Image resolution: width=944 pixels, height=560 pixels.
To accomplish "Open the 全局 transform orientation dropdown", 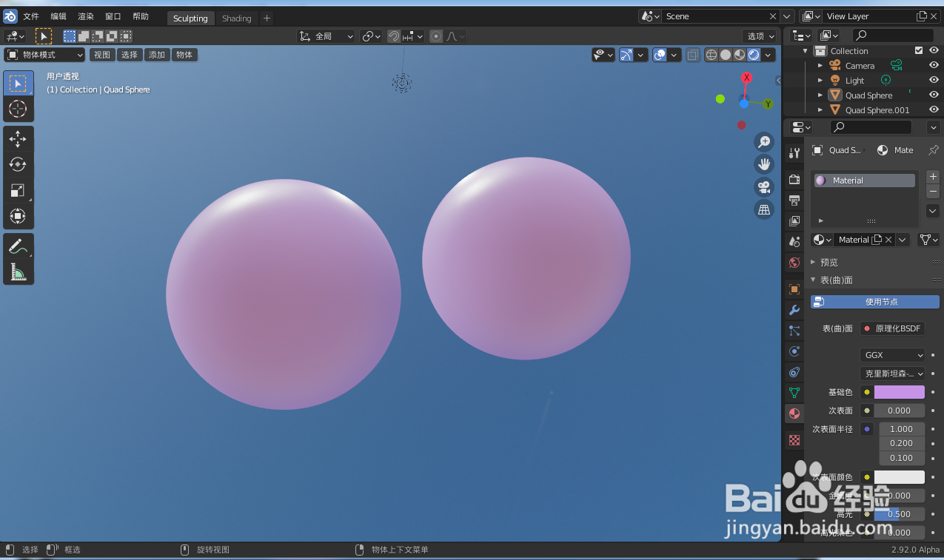I will tap(326, 36).
